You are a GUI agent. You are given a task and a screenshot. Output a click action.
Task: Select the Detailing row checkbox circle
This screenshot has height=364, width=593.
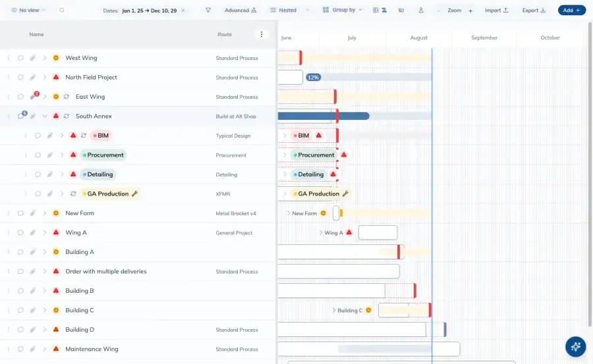click(x=38, y=174)
